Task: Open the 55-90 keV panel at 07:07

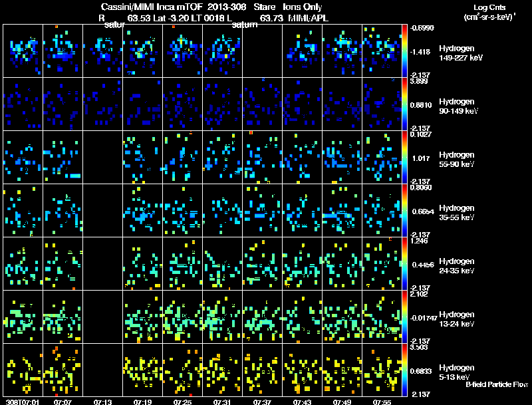Action: [63, 158]
